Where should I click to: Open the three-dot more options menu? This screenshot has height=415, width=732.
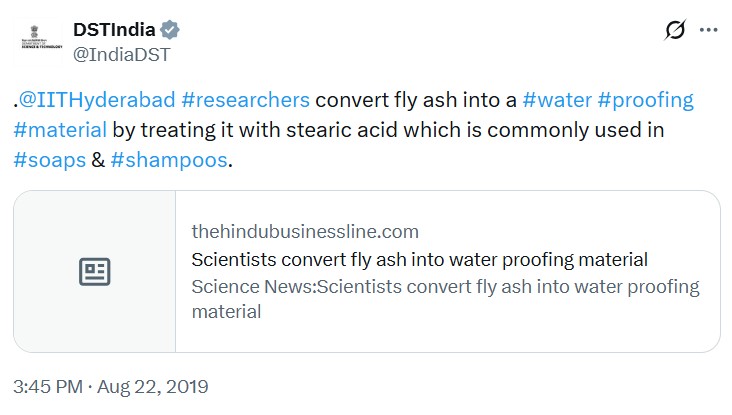click(709, 30)
